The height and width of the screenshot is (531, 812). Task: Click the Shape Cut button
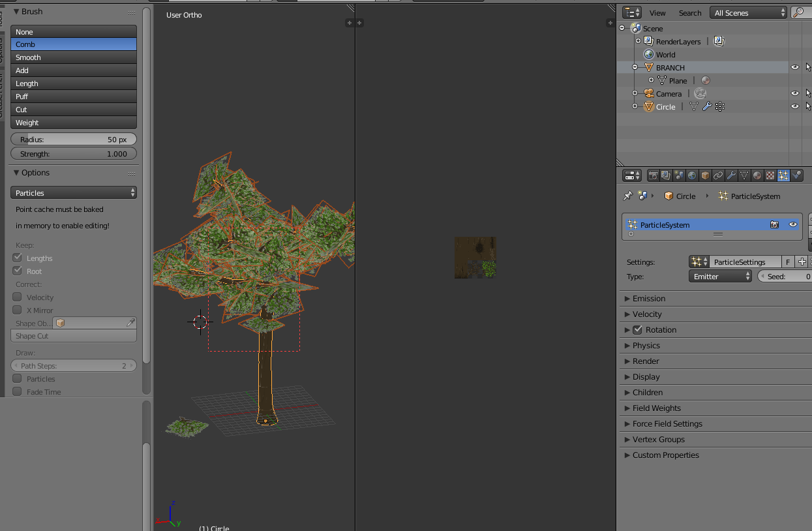(x=74, y=336)
